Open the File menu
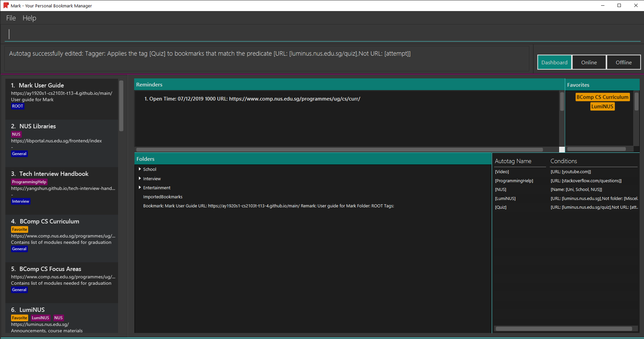This screenshot has width=644, height=339. coord(11,18)
